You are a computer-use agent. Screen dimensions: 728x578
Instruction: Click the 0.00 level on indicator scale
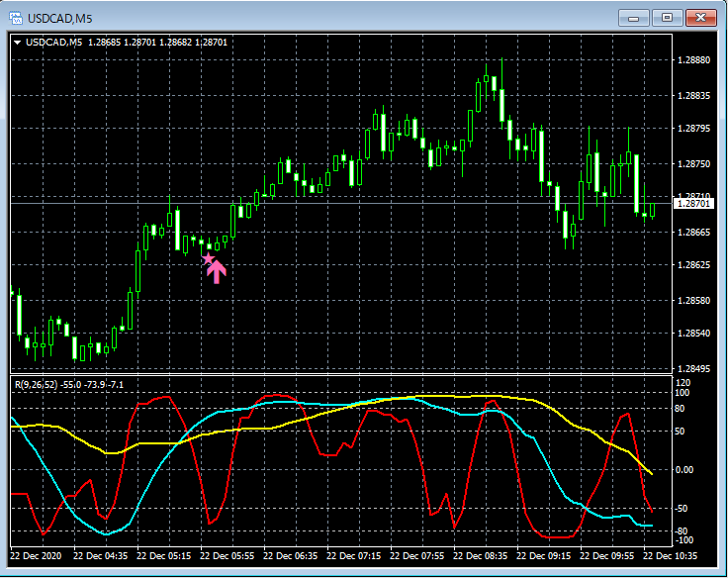(685, 469)
